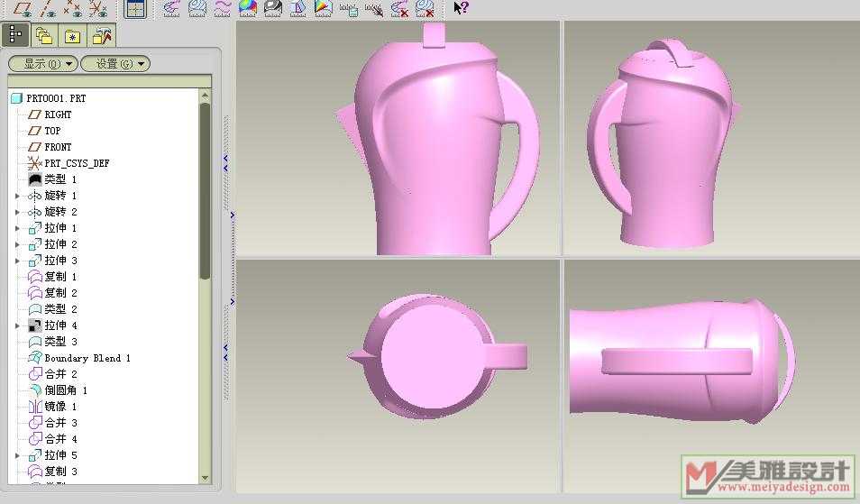The width and height of the screenshot is (860, 504).
Task: Select PRT_CSYS_DEF coordinate system item
Action: point(77,163)
